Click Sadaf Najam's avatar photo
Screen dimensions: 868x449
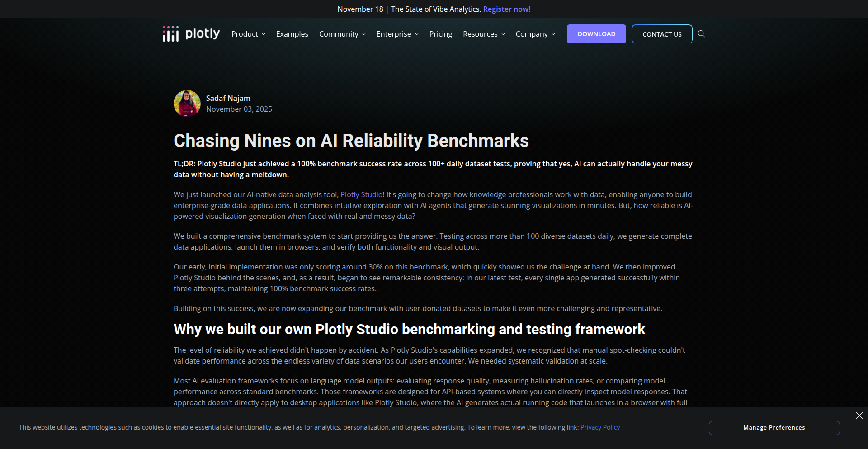[x=187, y=104]
